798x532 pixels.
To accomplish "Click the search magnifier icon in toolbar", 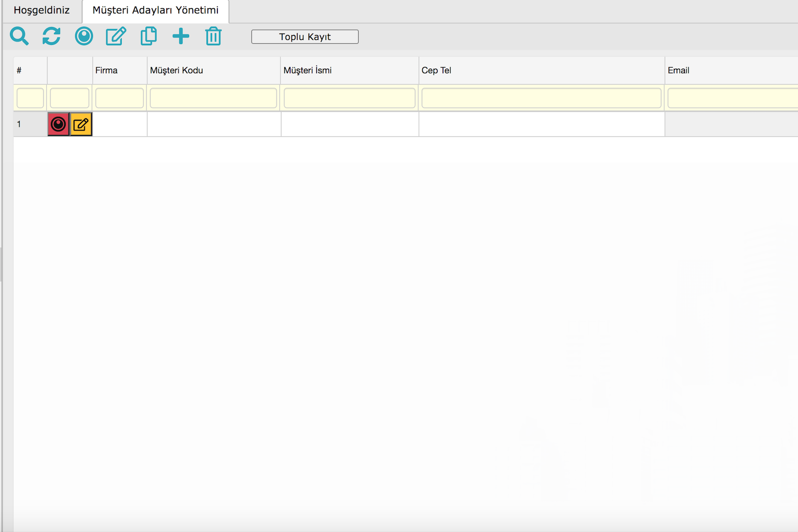I will 19,36.
